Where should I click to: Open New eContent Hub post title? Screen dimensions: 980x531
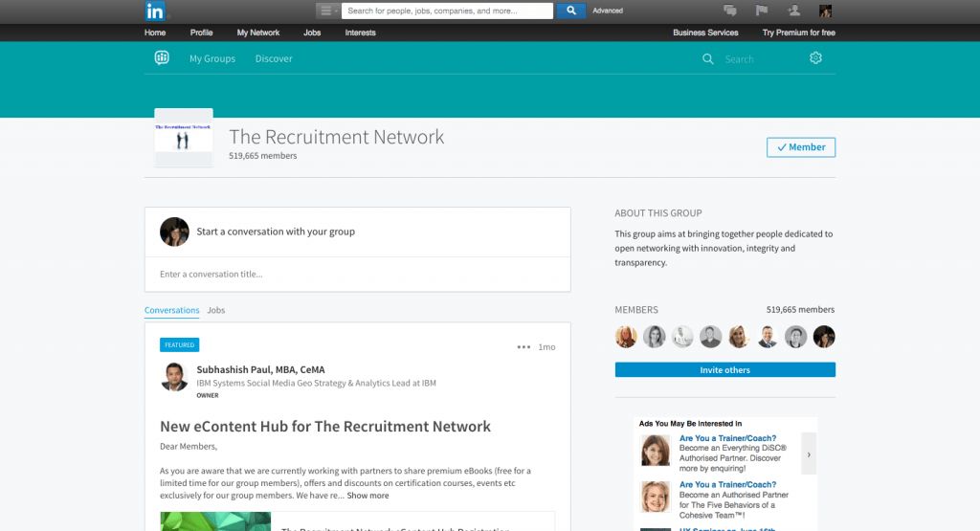click(325, 426)
